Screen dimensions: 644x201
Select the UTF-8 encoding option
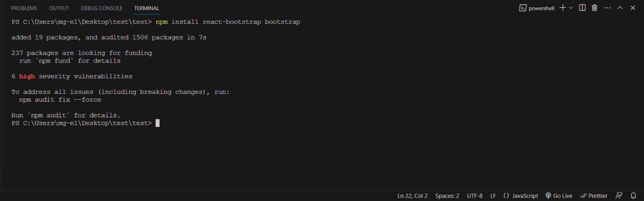point(474,195)
